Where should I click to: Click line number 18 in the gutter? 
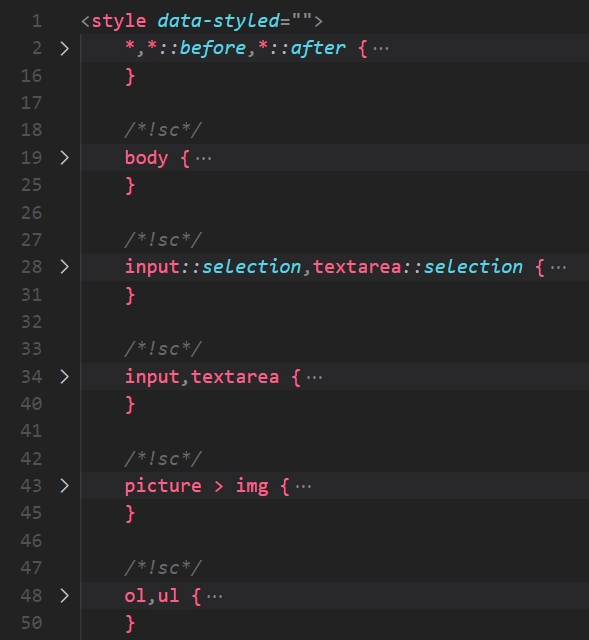pyautogui.click(x=31, y=130)
